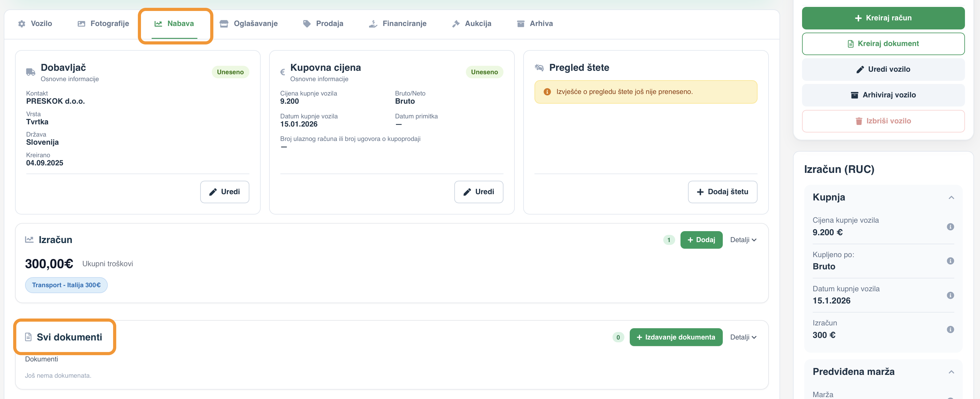980x399 pixels.
Task: Click info icon next to Kupljeno po
Action: pyautogui.click(x=950, y=261)
